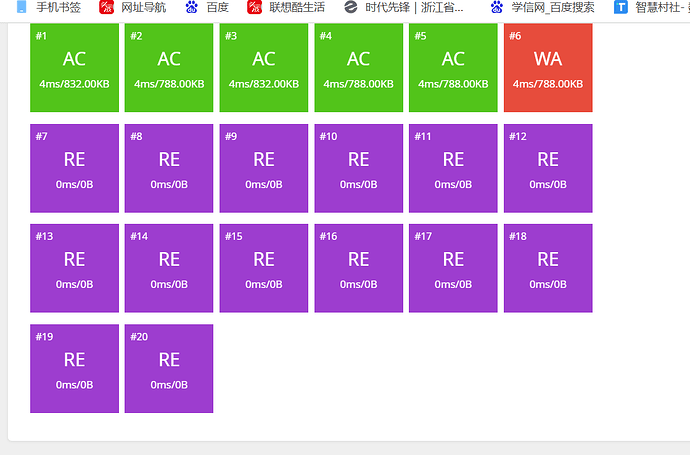Select test case #6 WA tile

click(548, 68)
